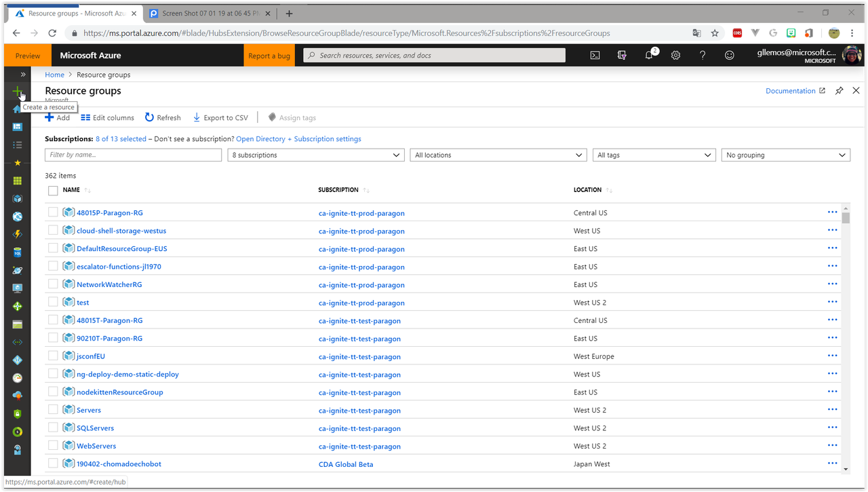This screenshot has width=868, height=492.
Task: Open the 8 of 13 selected link
Action: 121,139
